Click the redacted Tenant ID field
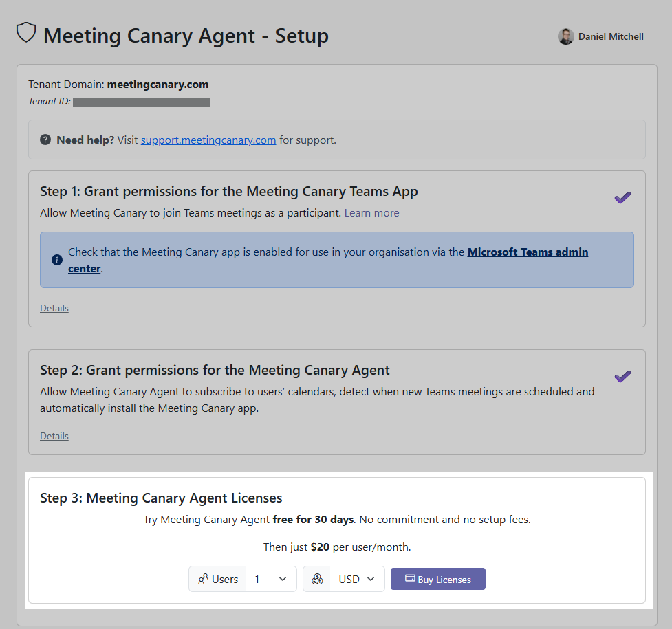Viewport: 672px width, 629px height. point(142,102)
